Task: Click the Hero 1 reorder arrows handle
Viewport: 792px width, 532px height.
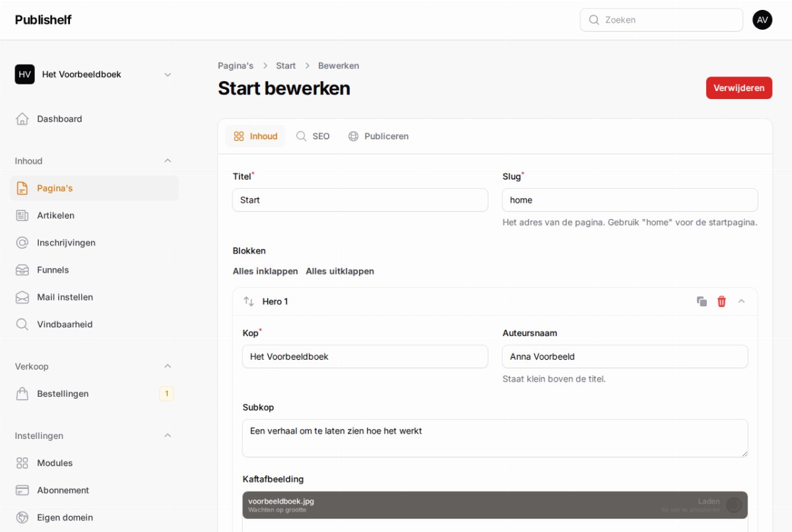Action: [x=249, y=301]
